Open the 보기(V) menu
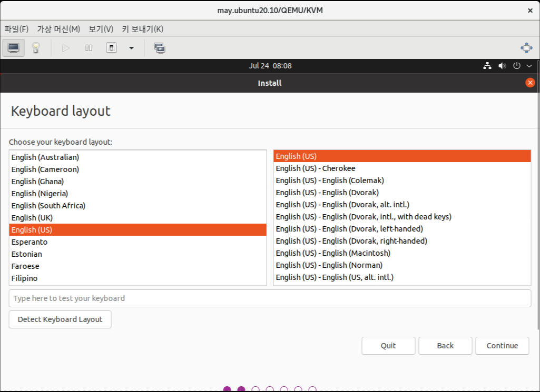This screenshot has width=540, height=392. [101, 29]
